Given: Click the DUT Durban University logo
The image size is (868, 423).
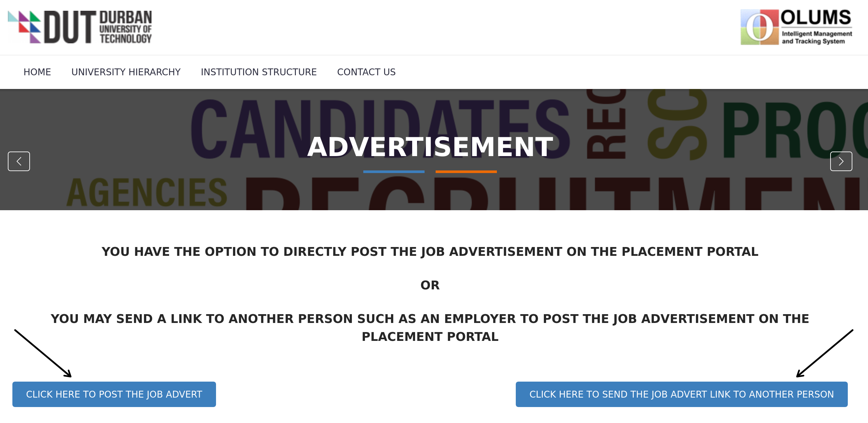Looking at the screenshot, I should (80, 27).
